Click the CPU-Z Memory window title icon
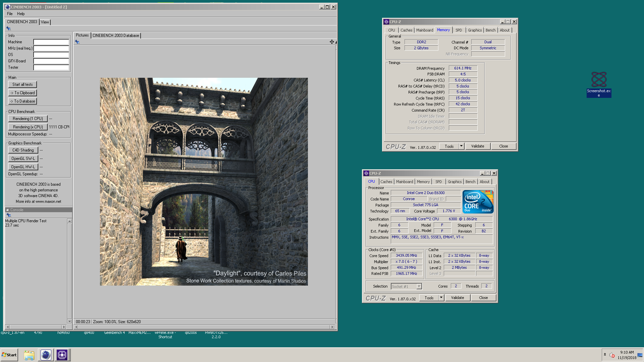 (x=386, y=22)
